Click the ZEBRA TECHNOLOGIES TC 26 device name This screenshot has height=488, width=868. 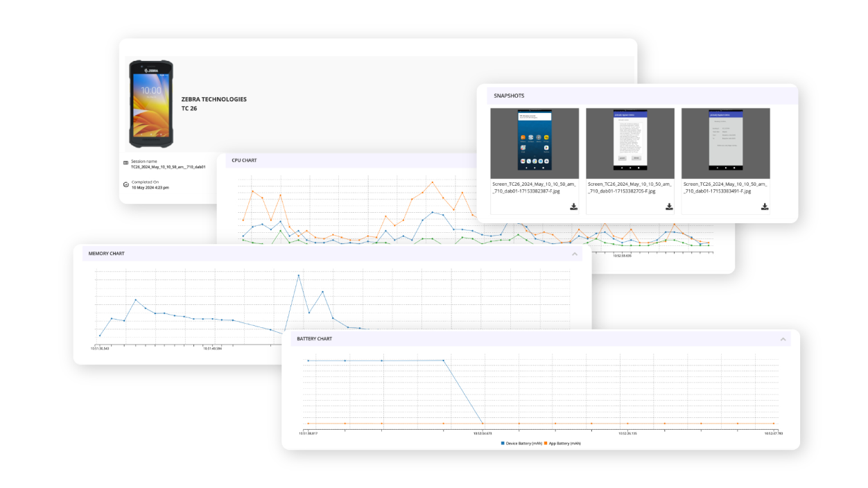[x=214, y=103]
